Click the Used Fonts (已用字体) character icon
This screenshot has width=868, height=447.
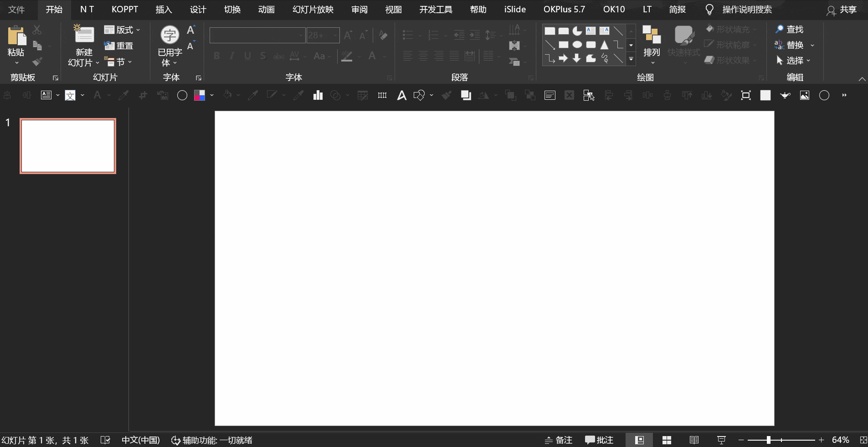[x=170, y=35]
